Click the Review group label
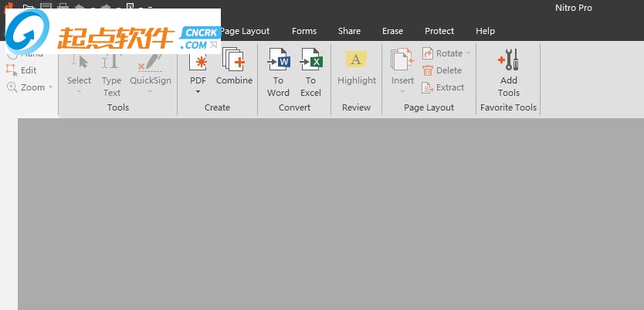 pos(357,107)
